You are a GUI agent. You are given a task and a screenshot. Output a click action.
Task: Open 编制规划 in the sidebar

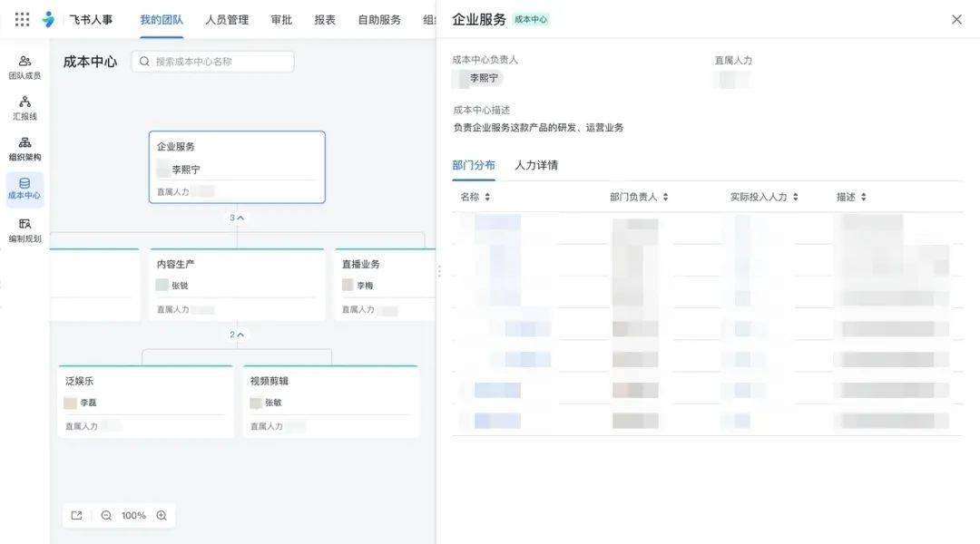coord(24,230)
